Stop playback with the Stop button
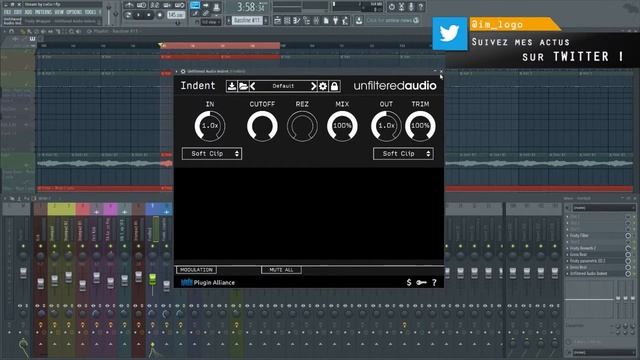Viewport: 640px width, 360px height. tap(149, 15)
